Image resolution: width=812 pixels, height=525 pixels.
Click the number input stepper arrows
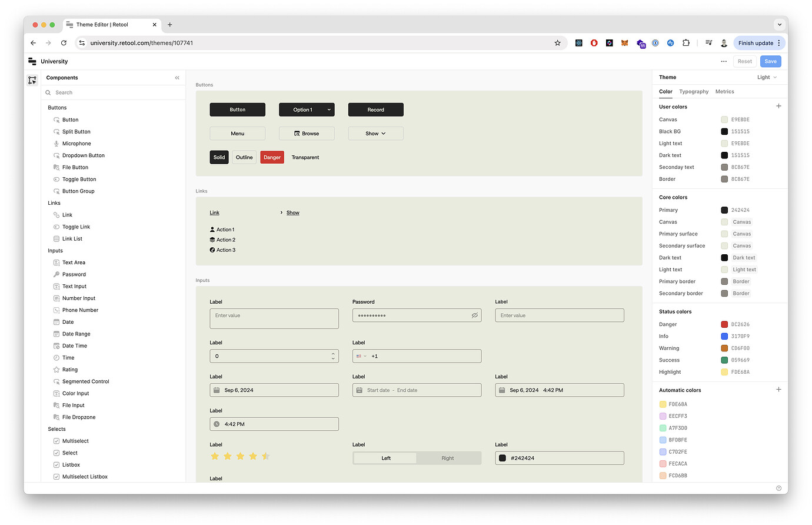pos(333,356)
